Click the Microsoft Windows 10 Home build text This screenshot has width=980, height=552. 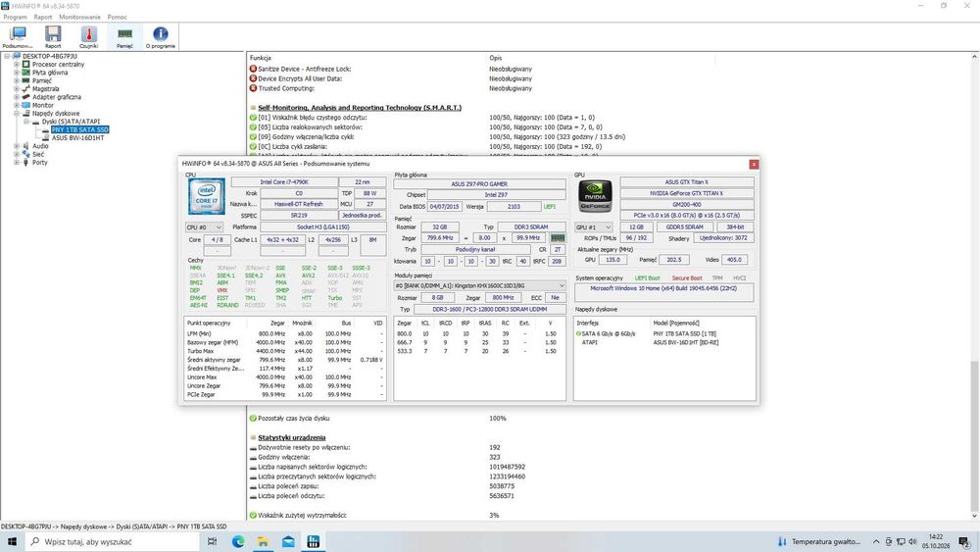(x=663, y=288)
